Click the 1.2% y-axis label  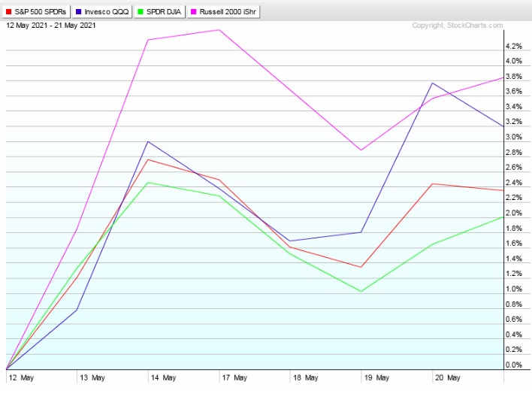(x=514, y=274)
